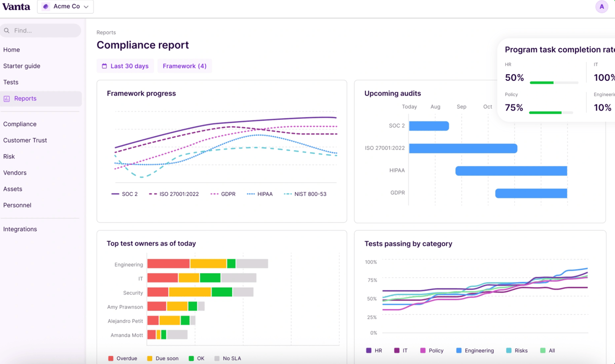Image resolution: width=615 pixels, height=364 pixels.
Task: Open Risk in the sidebar
Action: pyautogui.click(x=9, y=157)
